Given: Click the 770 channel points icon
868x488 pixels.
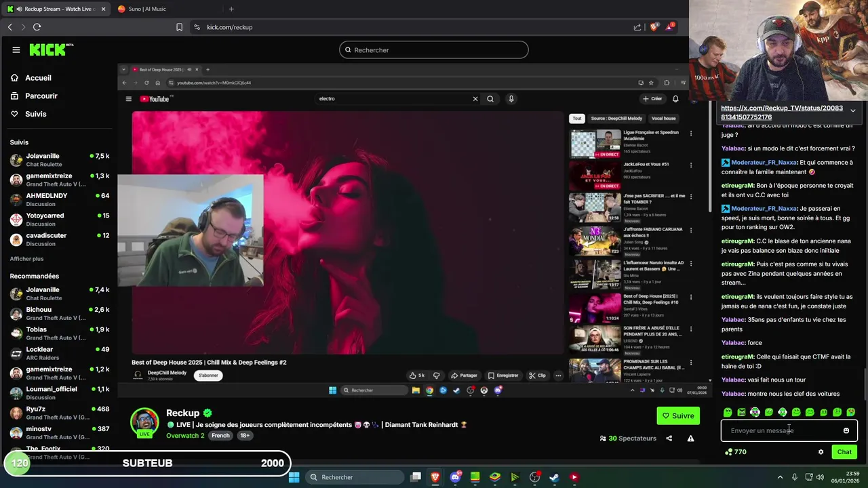Looking at the screenshot, I should point(729,452).
